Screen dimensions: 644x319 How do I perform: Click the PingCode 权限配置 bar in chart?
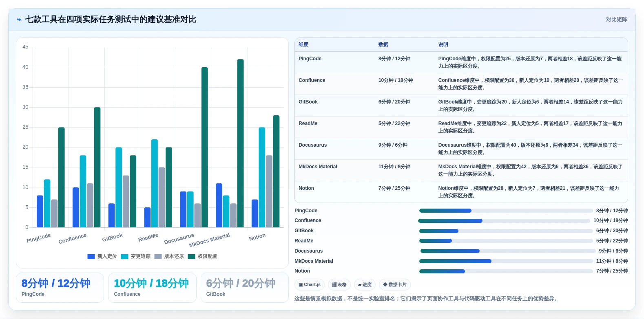[62, 177]
